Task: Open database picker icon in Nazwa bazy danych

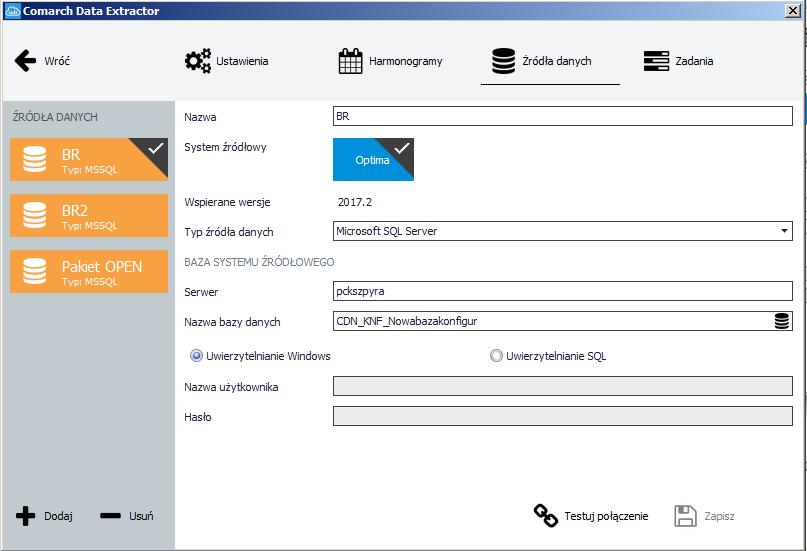Action: (781, 321)
